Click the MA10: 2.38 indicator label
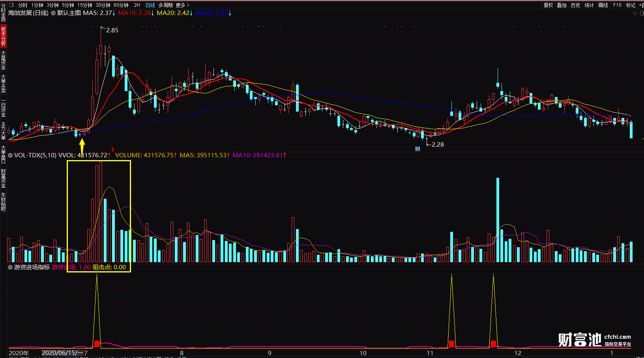Screen dimensions: 644x358 136,13
